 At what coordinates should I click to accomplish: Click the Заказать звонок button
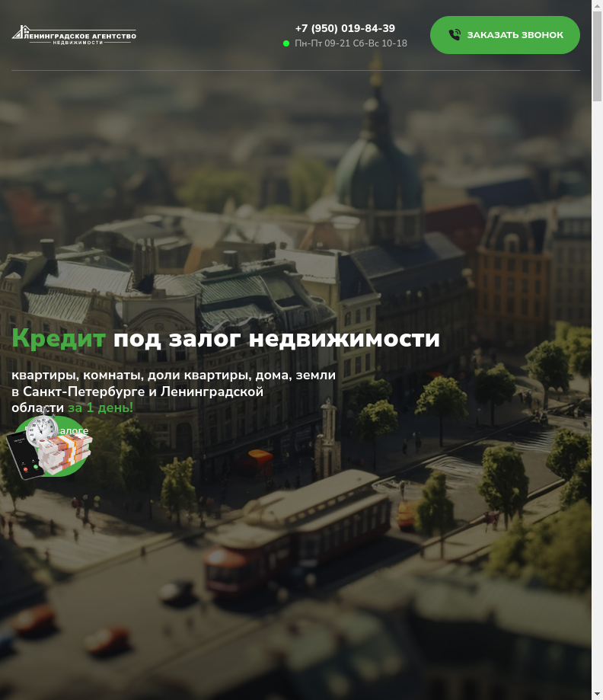505,35
